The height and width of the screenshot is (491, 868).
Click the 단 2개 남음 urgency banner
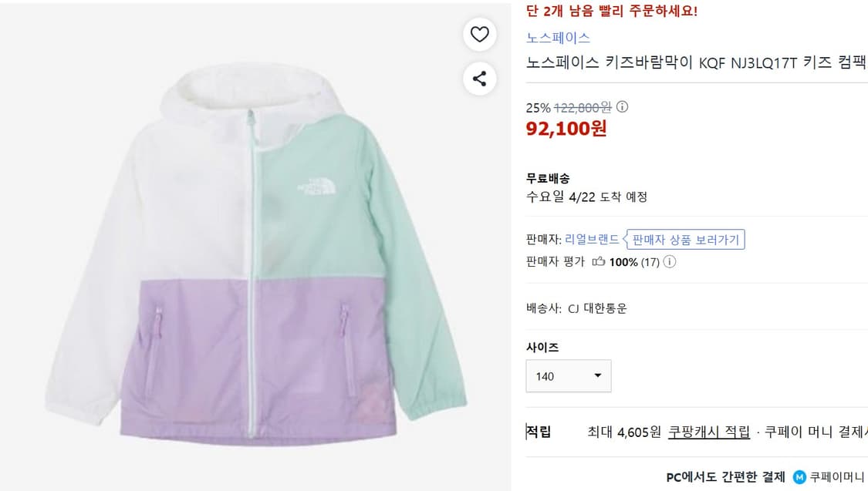click(x=613, y=12)
